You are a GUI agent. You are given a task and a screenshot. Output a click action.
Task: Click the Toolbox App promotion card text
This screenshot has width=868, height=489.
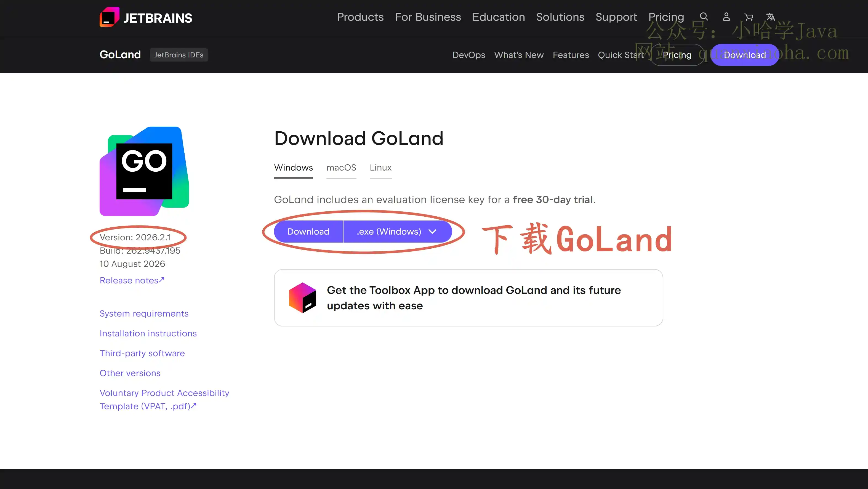tap(473, 297)
